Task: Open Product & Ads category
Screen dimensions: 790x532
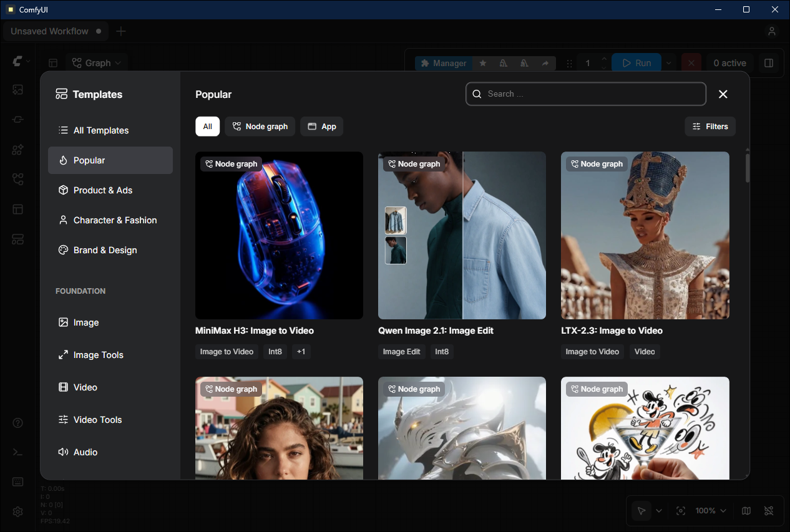Action: click(110, 190)
